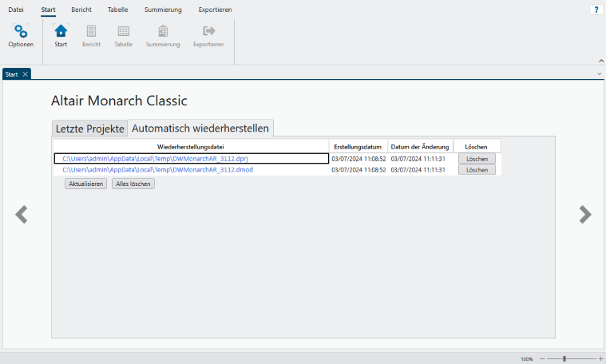Open the Datei menu

point(16,10)
